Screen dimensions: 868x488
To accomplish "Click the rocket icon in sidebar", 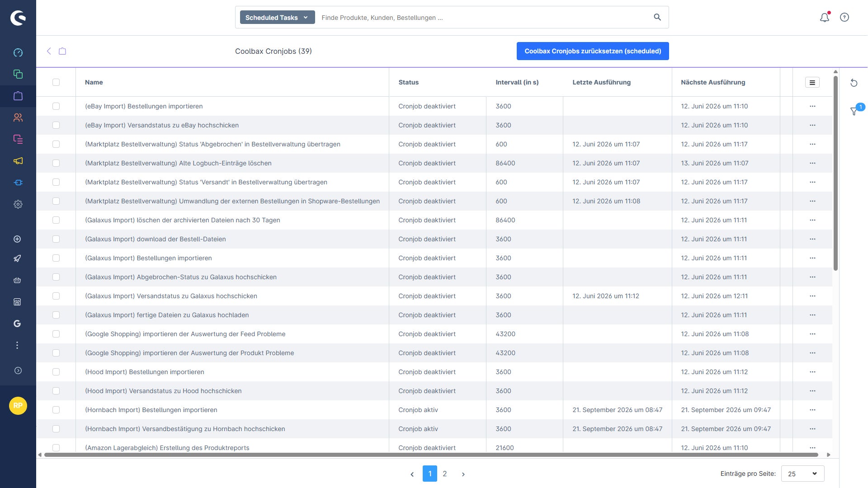I will pos(17,258).
